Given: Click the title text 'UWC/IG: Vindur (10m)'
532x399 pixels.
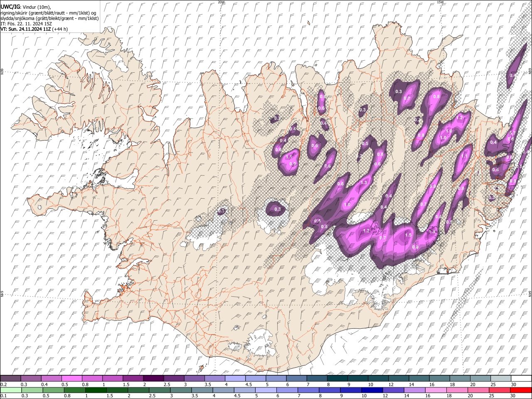Looking at the screenshot, I should tap(26, 7).
